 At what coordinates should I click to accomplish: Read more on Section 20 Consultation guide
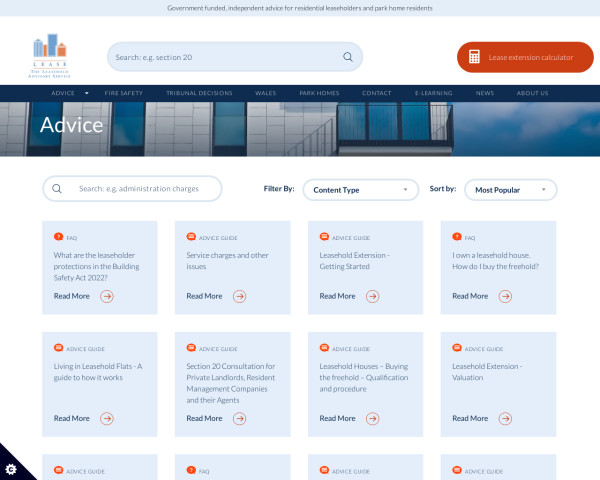point(205,418)
